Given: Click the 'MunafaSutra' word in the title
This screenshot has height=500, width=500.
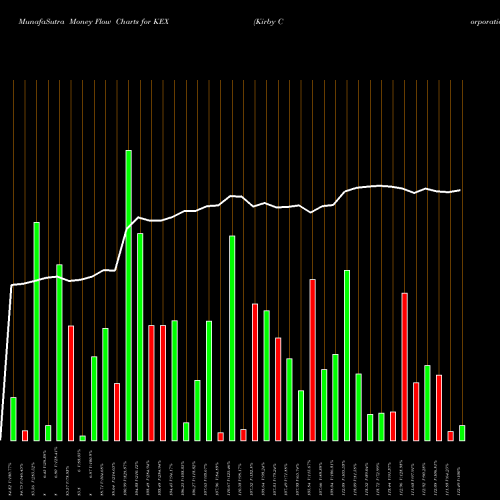Looking at the screenshot, I should (x=41, y=22).
